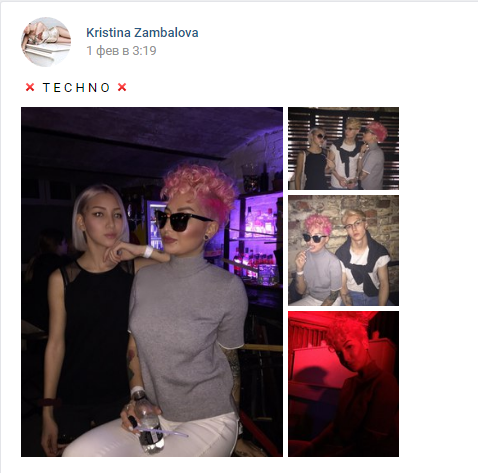Click the red cross emoji after TECHNO
Viewport: 478px width, 473px height.
tap(122, 87)
